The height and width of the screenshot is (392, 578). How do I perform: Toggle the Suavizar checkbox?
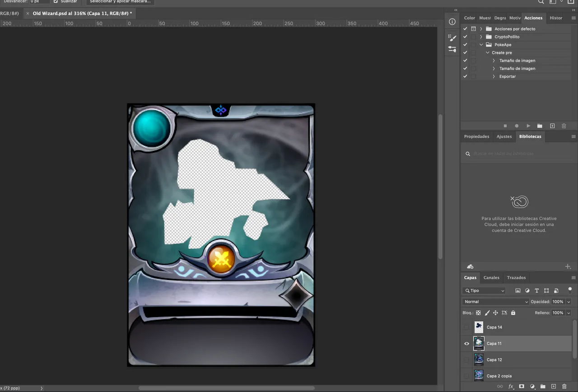pyautogui.click(x=56, y=1)
